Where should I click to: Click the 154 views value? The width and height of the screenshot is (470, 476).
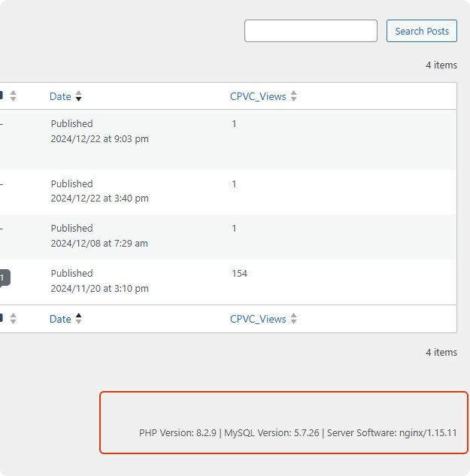pyautogui.click(x=239, y=273)
